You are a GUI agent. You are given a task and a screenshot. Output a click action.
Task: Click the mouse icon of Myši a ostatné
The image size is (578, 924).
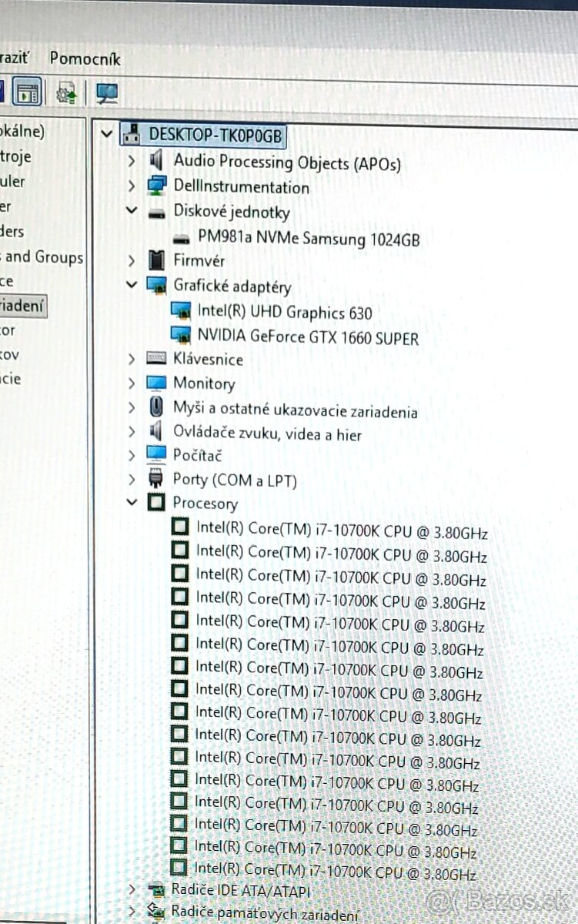[156, 407]
